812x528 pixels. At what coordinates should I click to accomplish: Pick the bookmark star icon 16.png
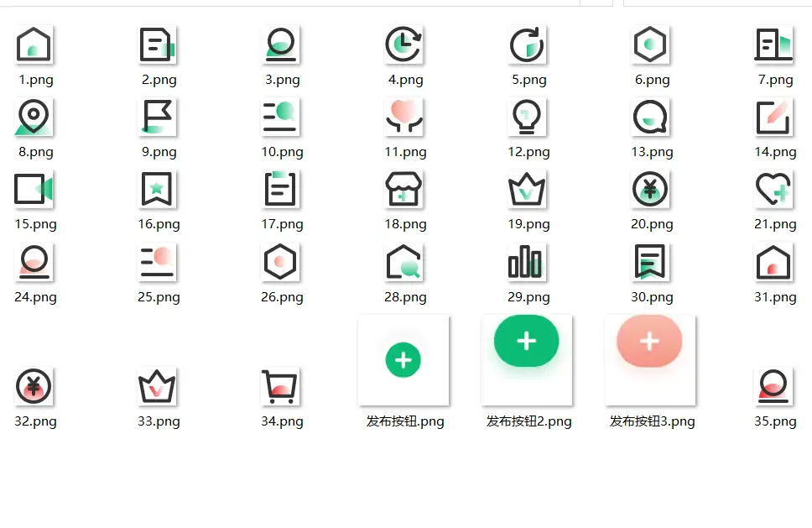[x=157, y=189]
